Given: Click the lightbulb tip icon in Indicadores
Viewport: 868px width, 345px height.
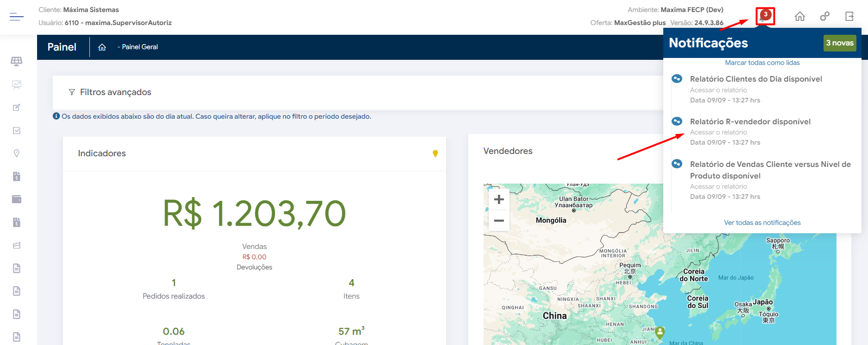Looking at the screenshot, I should click(435, 153).
